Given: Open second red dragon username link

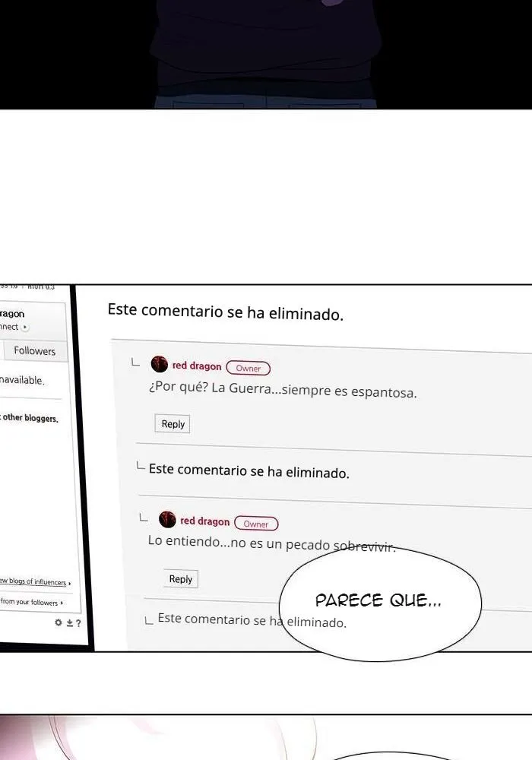Looking at the screenshot, I should tap(205, 521).
